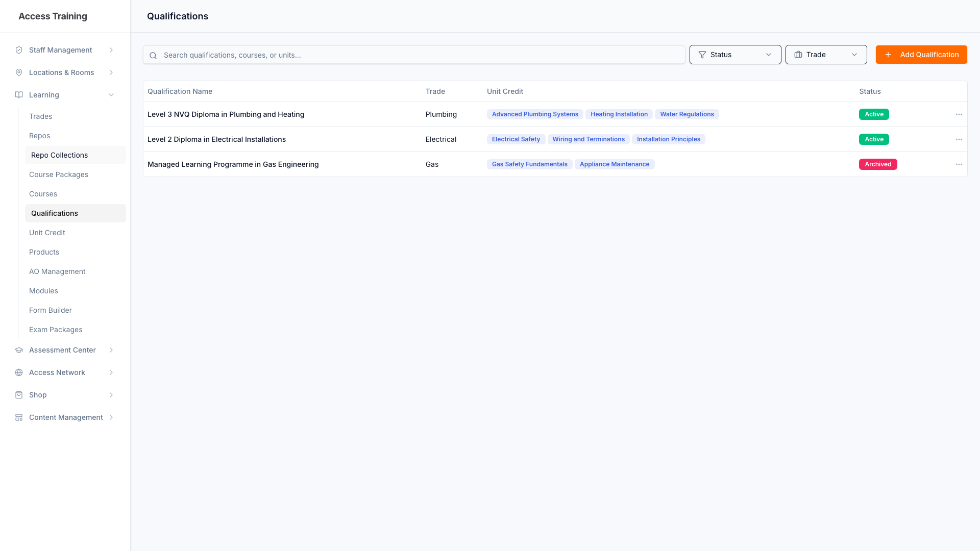Expand Content Management chevron
The width and height of the screenshot is (980, 551).
(111, 417)
